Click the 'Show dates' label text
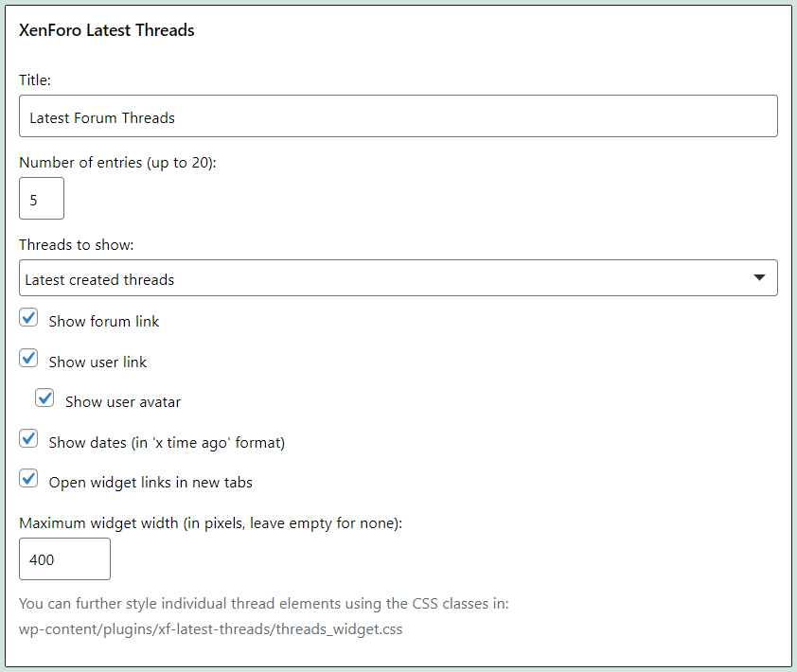 tap(167, 442)
